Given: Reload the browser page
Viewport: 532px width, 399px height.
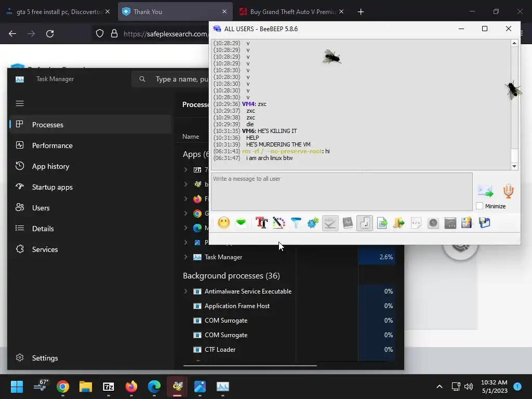Looking at the screenshot, I should [50, 34].
